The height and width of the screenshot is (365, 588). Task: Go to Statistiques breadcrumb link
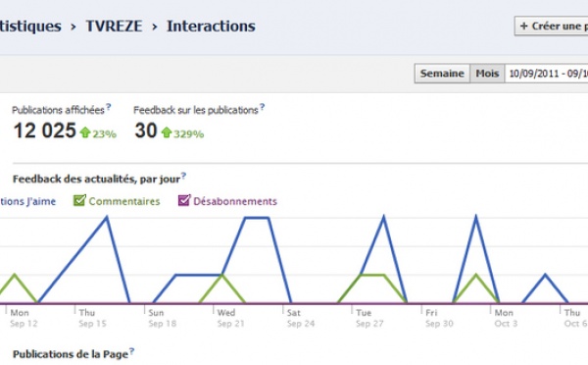pyautogui.click(x=30, y=26)
